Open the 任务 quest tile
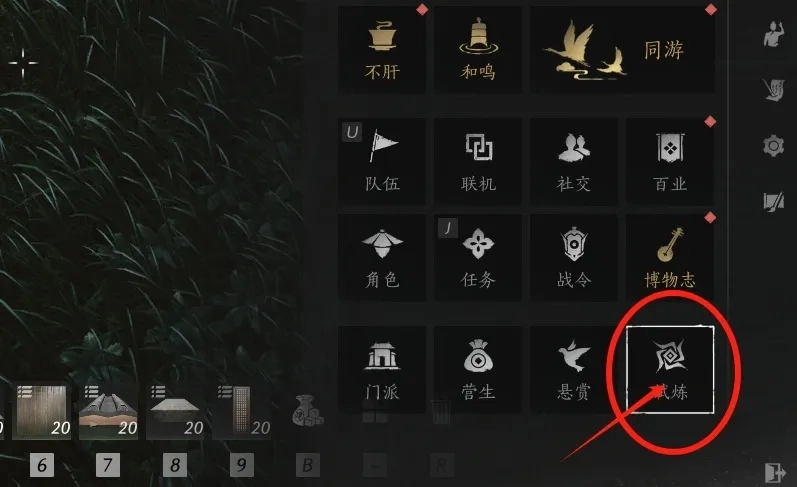This screenshot has width=797, height=487. [478, 258]
